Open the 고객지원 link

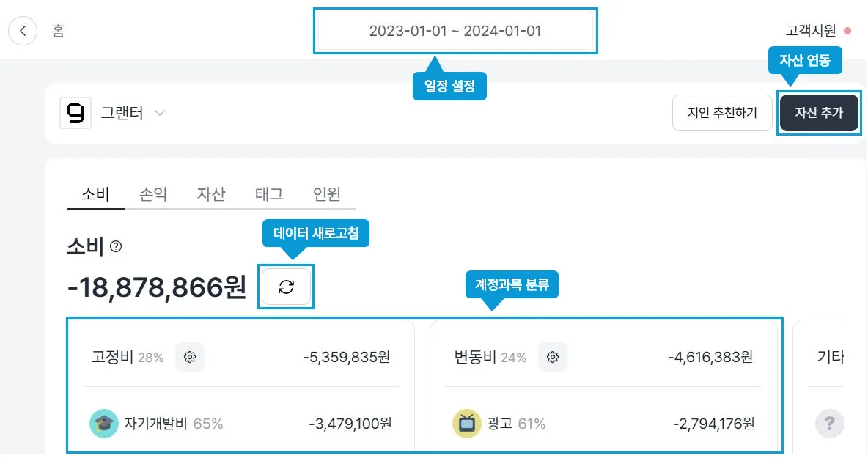pos(810,31)
